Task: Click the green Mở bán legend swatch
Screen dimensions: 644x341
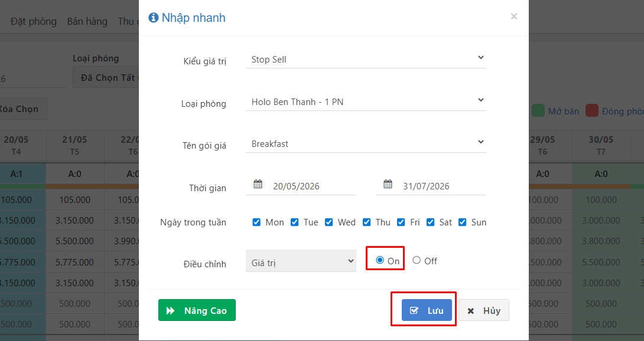Action: 538,110
